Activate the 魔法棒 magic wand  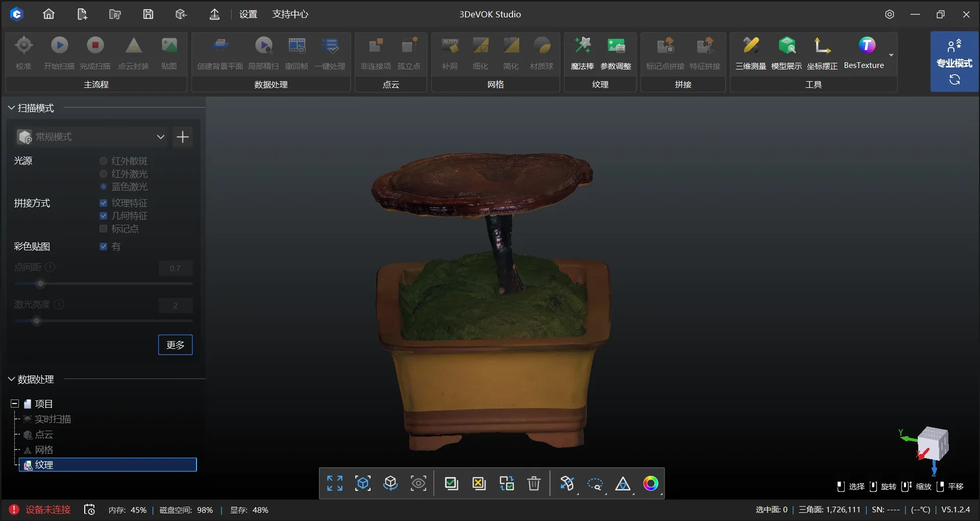point(582,53)
